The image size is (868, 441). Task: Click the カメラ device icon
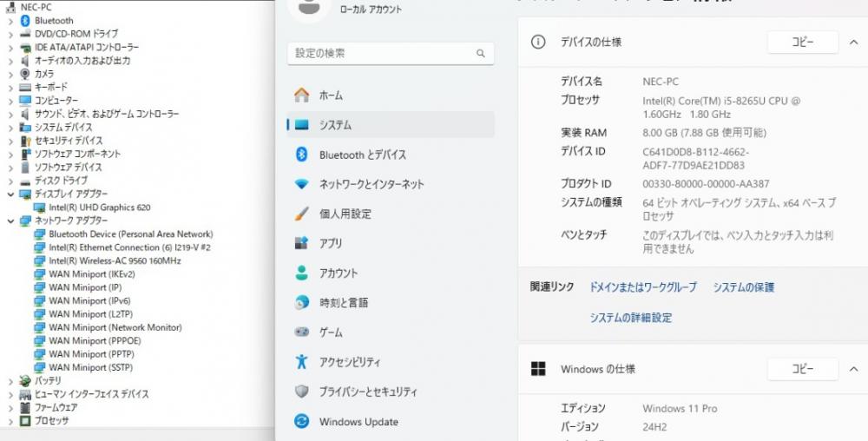click(x=25, y=74)
